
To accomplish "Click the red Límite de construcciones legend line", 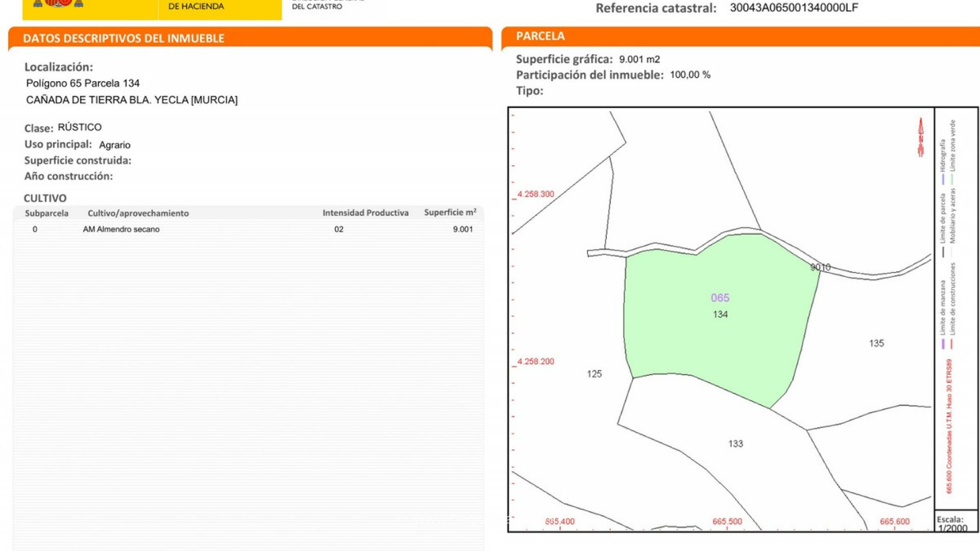I will pyautogui.click(x=952, y=344).
